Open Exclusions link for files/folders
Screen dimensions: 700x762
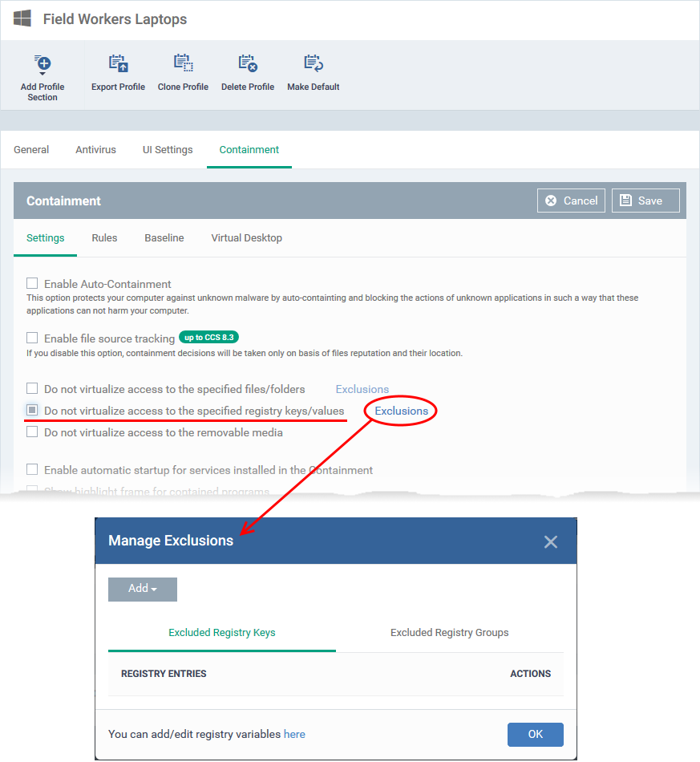[x=362, y=389]
